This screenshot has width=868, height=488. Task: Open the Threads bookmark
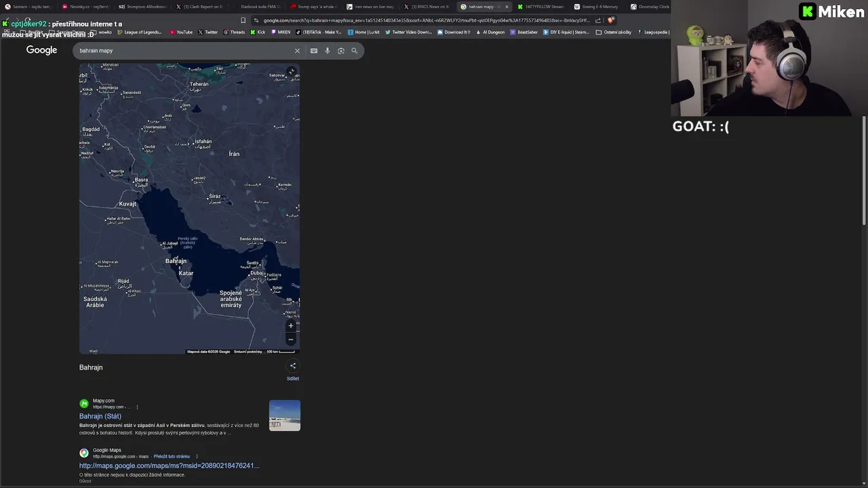[234, 32]
